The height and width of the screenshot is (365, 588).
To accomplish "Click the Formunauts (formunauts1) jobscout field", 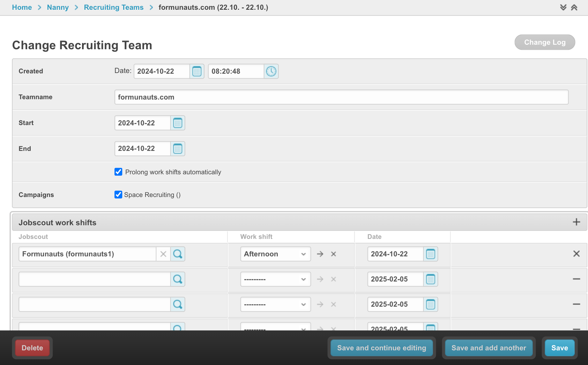I will coord(88,254).
